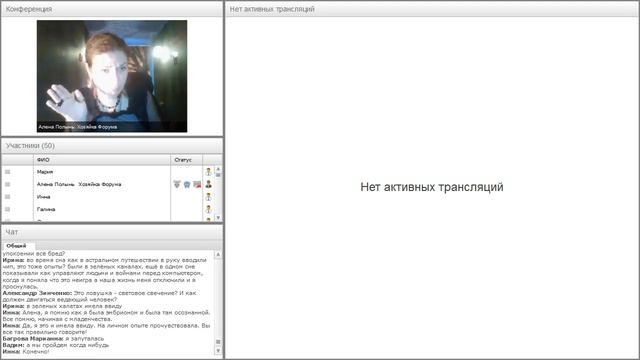
Task: Click the grey marker in Галина's row
Action: click(7, 209)
